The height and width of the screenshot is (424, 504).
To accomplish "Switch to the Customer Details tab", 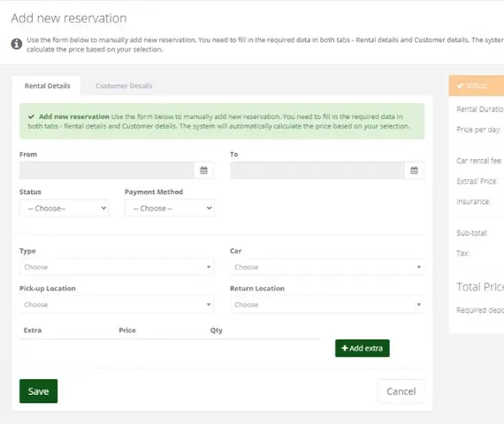I will (124, 86).
